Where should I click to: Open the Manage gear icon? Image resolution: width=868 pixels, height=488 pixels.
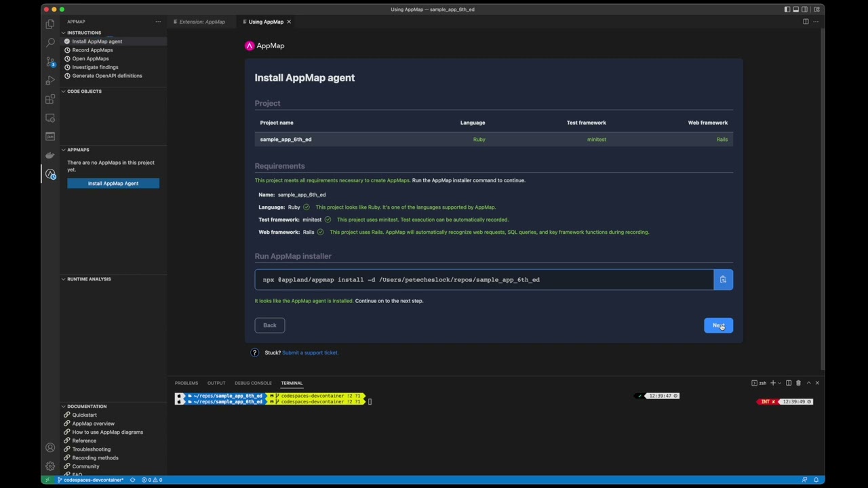click(x=50, y=466)
